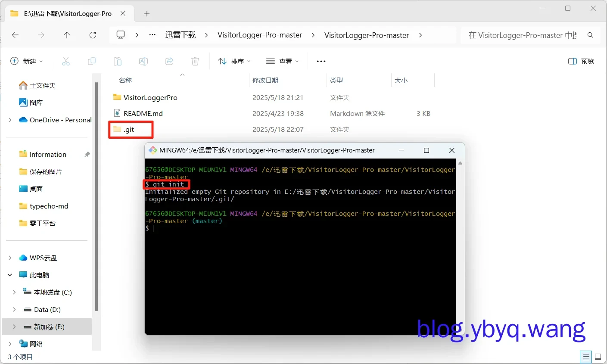Click the Delete trash icon
The image size is (607, 364).
click(x=195, y=61)
